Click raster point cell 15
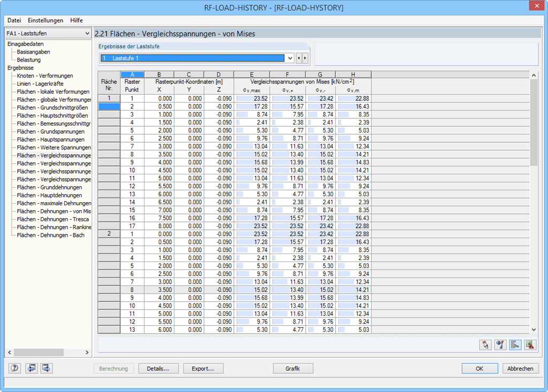The width and height of the screenshot is (548, 392). pyautogui.click(x=132, y=210)
